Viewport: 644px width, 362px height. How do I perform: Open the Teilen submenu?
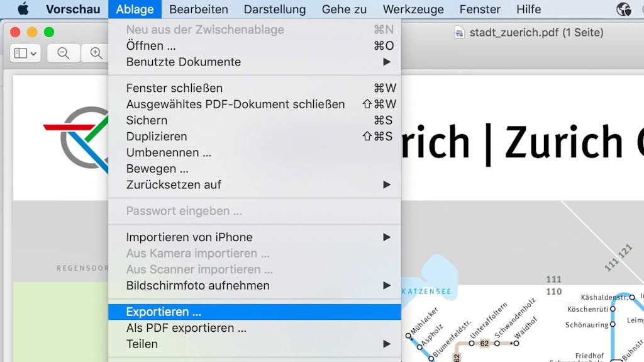pyautogui.click(x=255, y=344)
